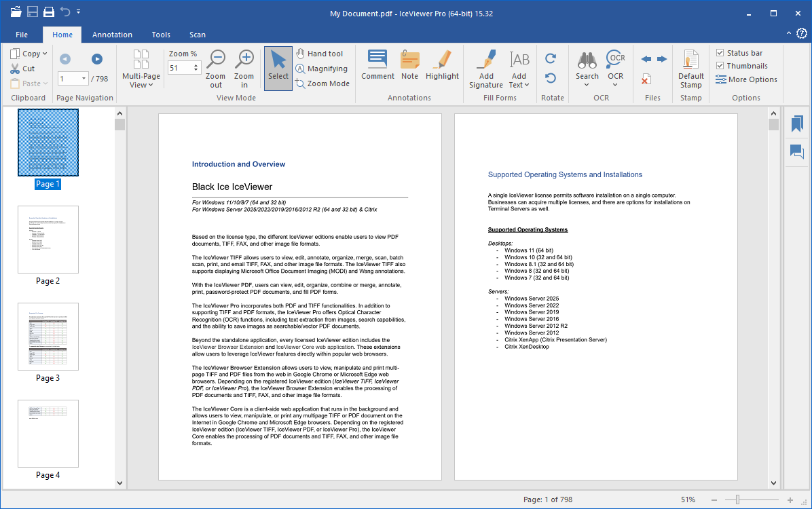Screen dimensions: 812x509
Task: Activate the Hand tool
Action: (x=320, y=54)
